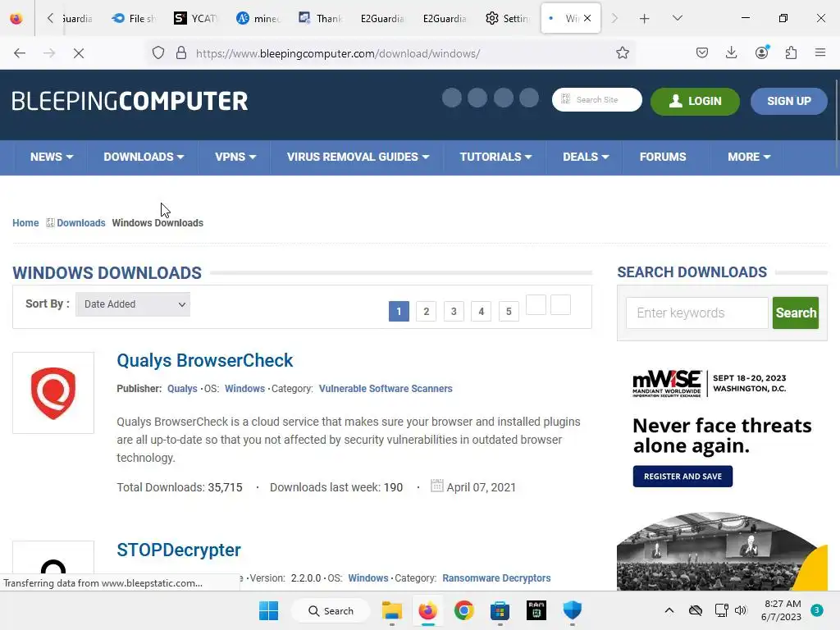The image size is (840, 630).
Task: Open the FORUMS menu item
Action: (663, 157)
